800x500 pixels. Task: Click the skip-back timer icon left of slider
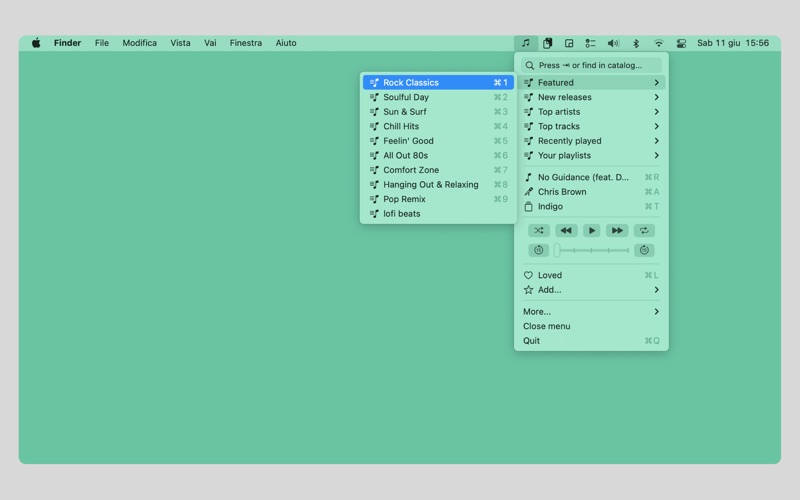538,250
